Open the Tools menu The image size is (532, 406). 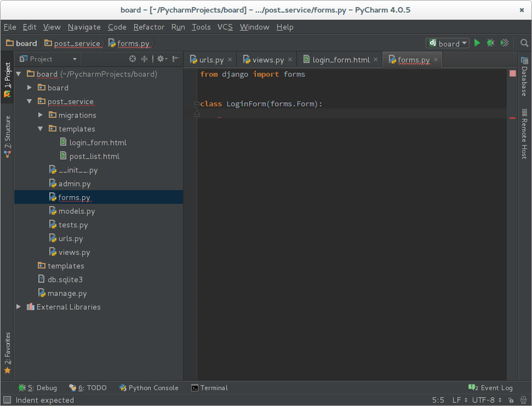(x=201, y=27)
